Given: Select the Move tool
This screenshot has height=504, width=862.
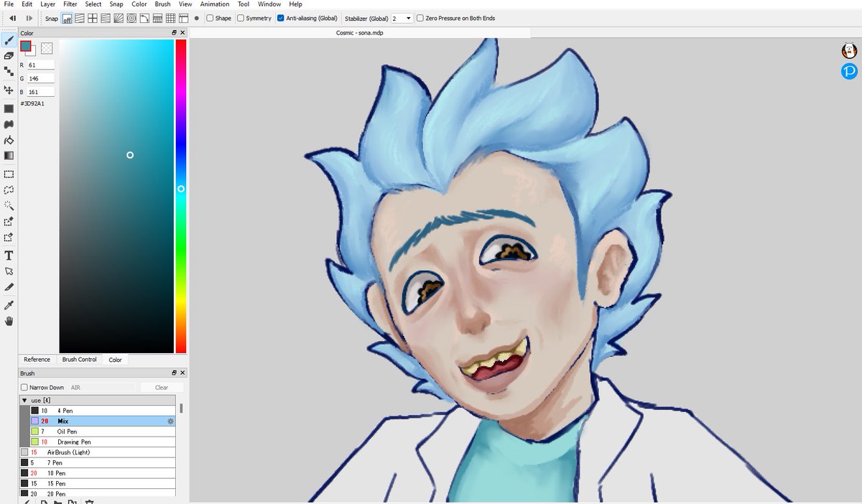Looking at the screenshot, I should (9, 90).
